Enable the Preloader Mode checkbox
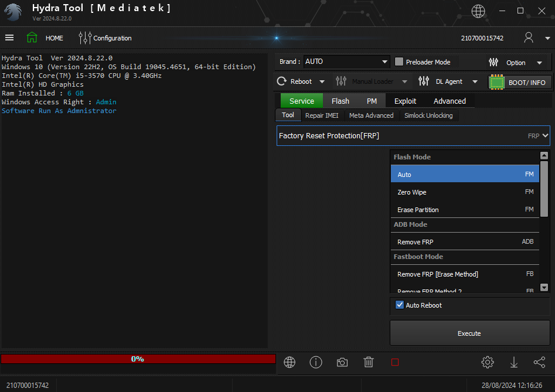 [399, 62]
